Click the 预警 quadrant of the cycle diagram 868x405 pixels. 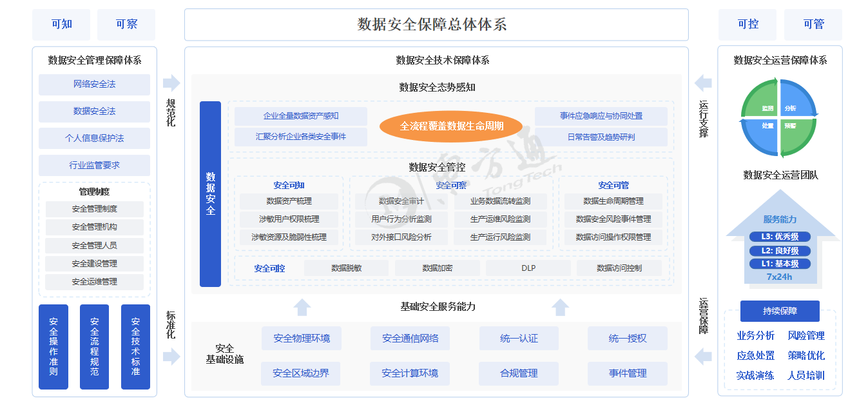point(795,133)
